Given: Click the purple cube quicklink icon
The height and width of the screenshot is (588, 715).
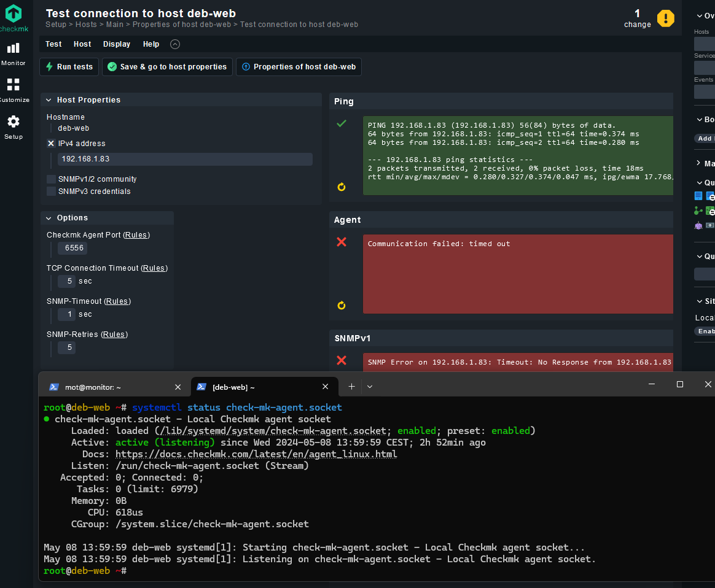Looking at the screenshot, I should tap(698, 225).
